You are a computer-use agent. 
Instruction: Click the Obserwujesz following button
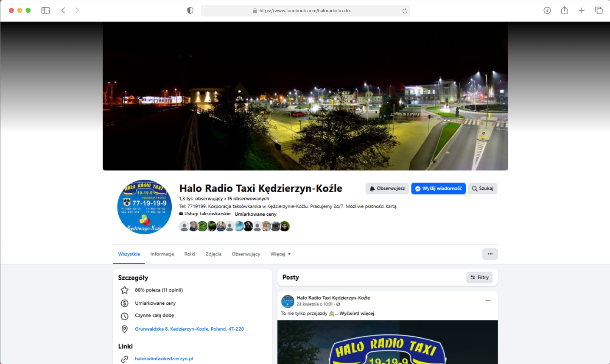coord(387,189)
